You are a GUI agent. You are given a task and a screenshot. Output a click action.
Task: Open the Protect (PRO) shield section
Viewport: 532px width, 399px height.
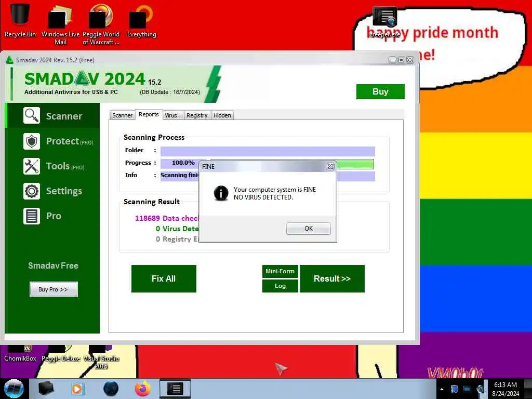(x=58, y=141)
